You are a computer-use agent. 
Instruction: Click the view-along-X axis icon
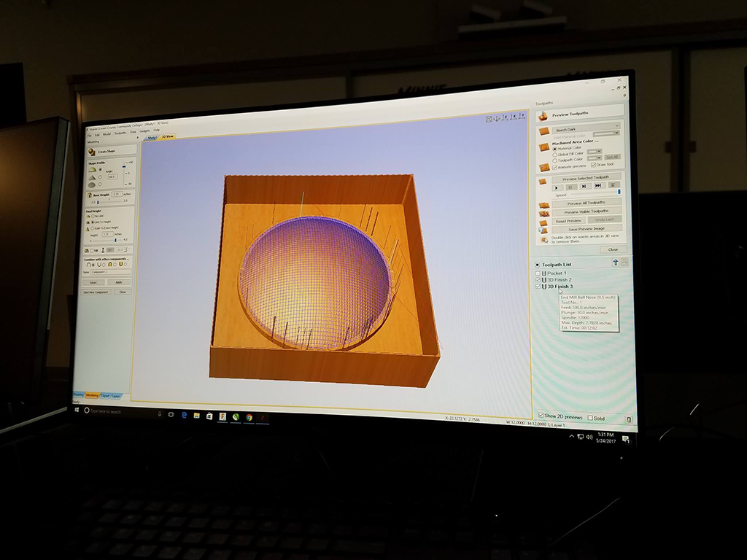point(514,116)
